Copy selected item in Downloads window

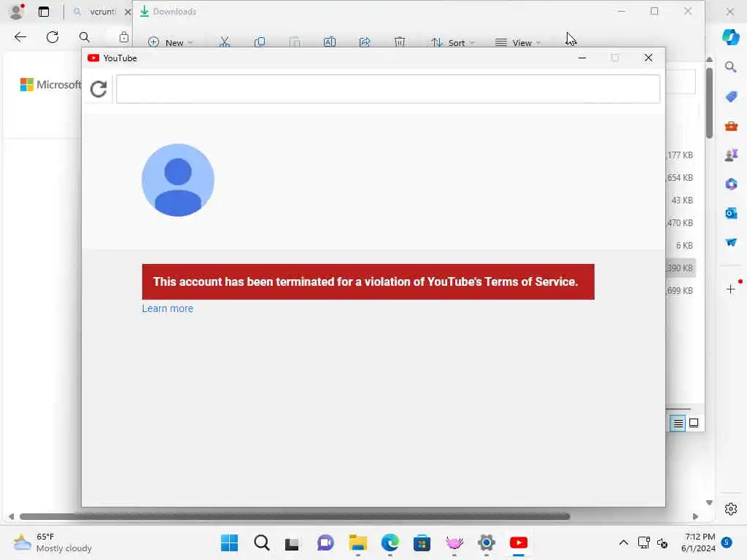(260, 42)
